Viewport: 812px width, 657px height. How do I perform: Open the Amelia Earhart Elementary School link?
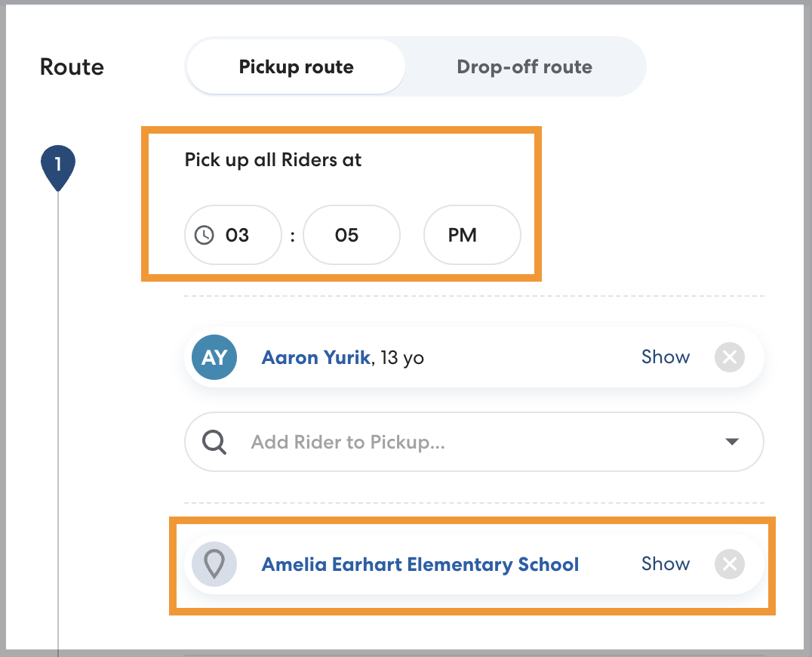[x=420, y=564]
